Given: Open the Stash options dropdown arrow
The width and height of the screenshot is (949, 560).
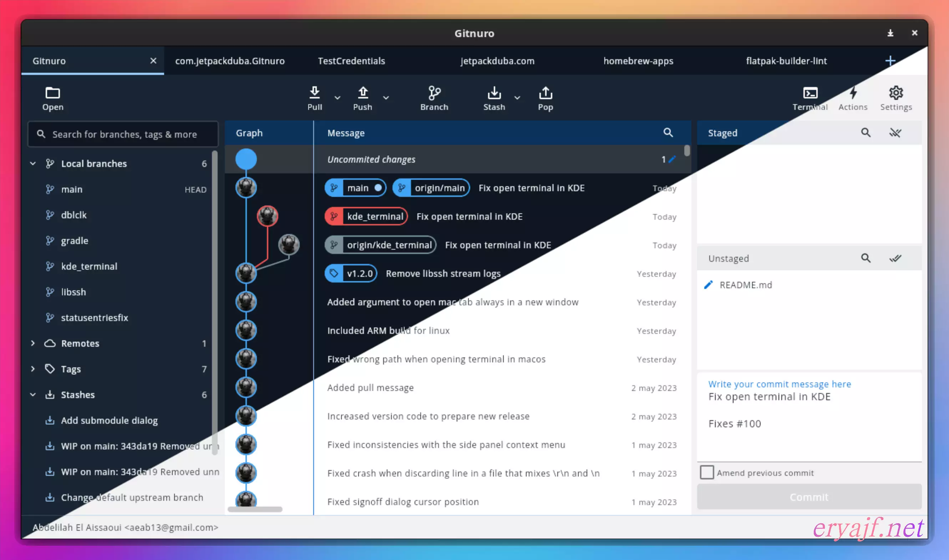Looking at the screenshot, I should point(517,98).
